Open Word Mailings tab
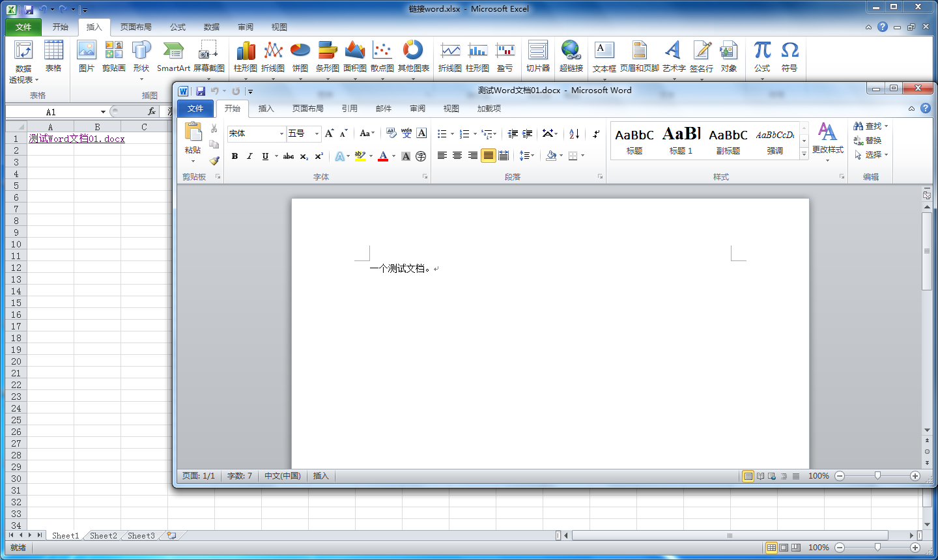 tap(384, 108)
